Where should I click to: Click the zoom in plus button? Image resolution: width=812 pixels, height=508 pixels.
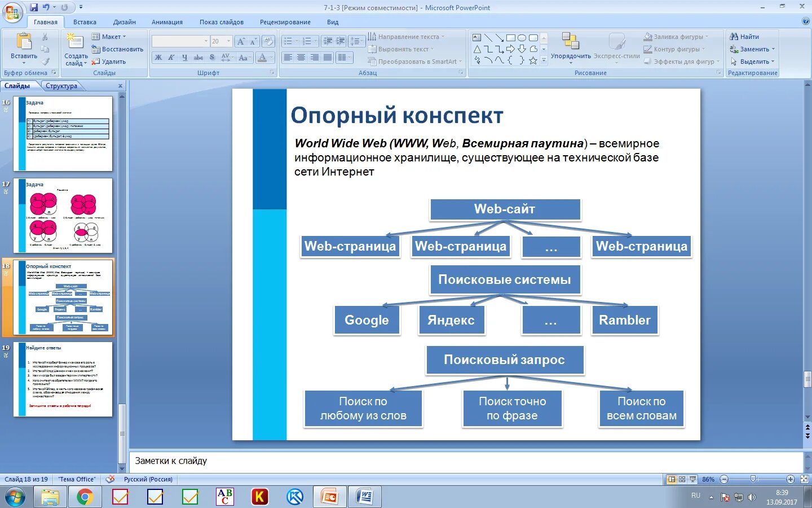pyautogui.click(x=791, y=479)
